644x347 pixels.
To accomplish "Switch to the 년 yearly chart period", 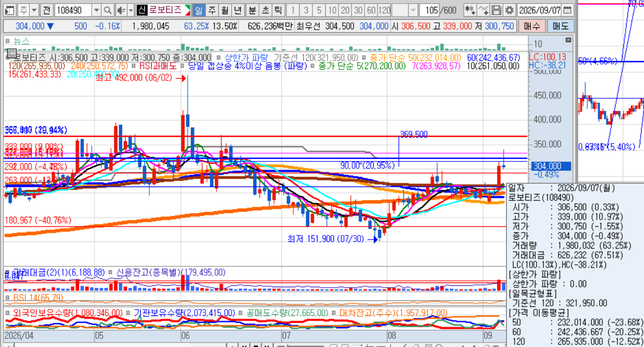I will [238, 10].
